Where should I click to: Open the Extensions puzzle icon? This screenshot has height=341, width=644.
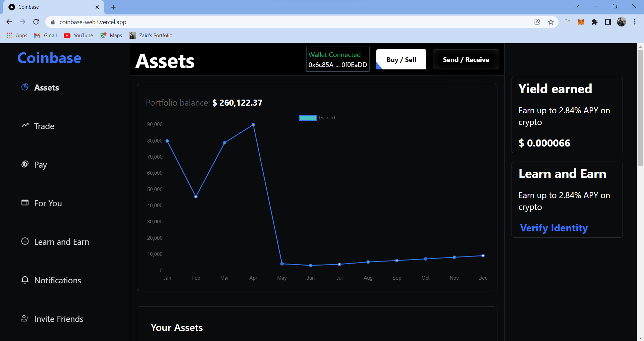click(594, 22)
